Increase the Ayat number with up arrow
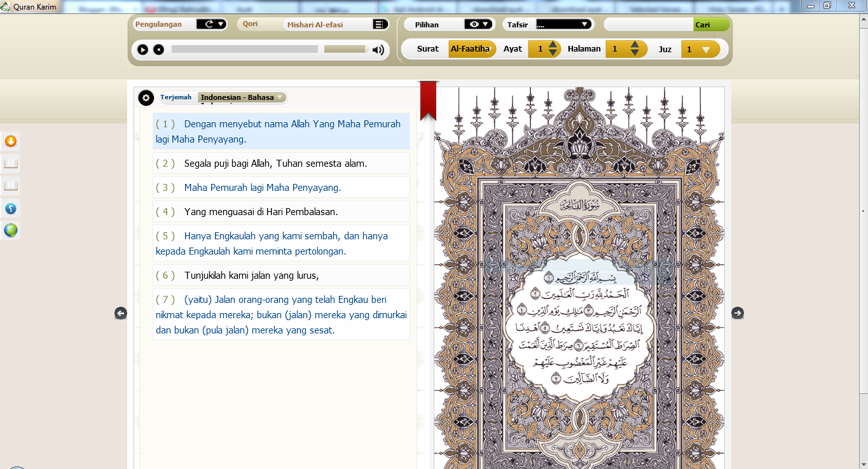The height and width of the screenshot is (469, 868). [553, 45]
